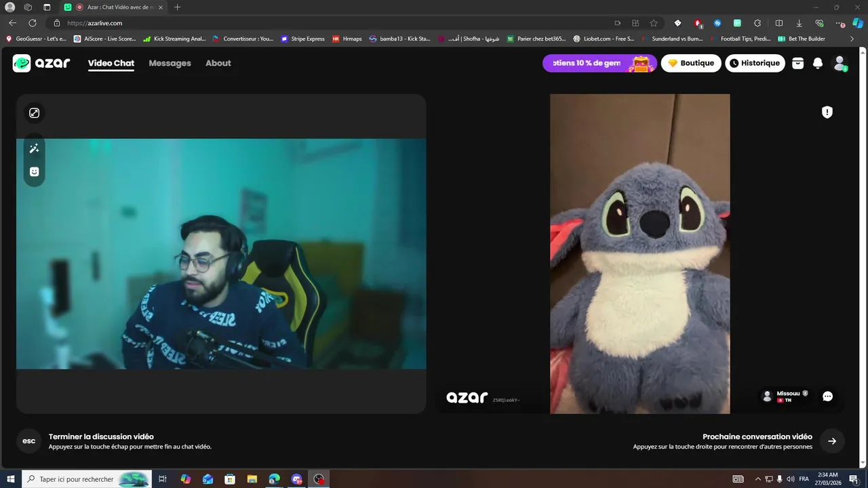
Task: Click Terminer la discussion vidéo
Action: 101,436
